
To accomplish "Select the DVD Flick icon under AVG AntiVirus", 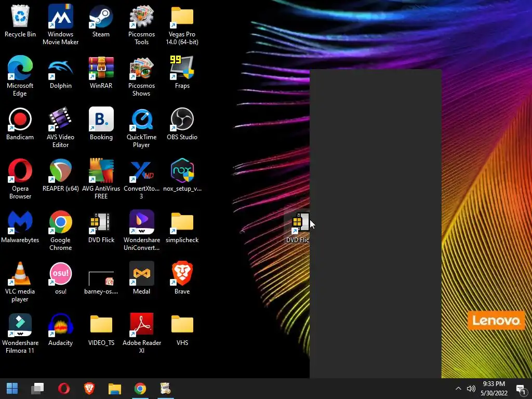I will 101,227.
